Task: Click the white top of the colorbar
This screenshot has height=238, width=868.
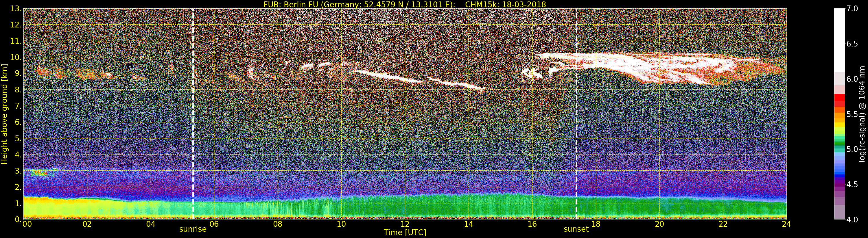Action: (x=839, y=40)
